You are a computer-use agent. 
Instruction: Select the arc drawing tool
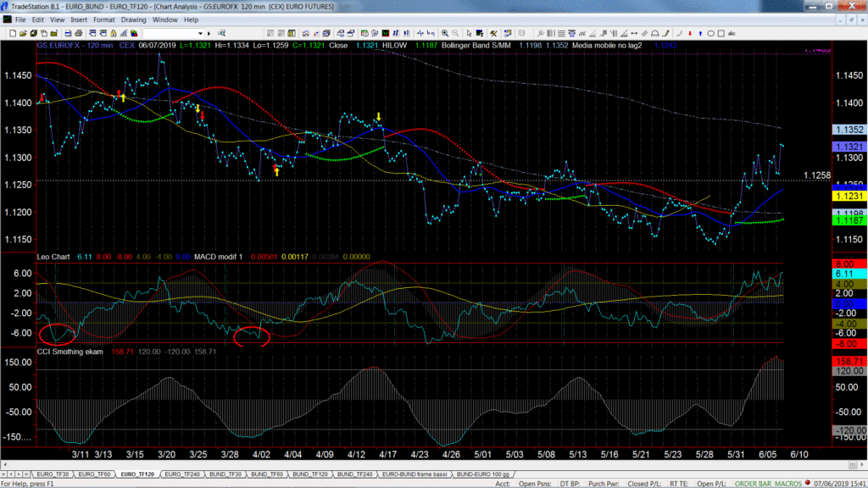pos(655,33)
